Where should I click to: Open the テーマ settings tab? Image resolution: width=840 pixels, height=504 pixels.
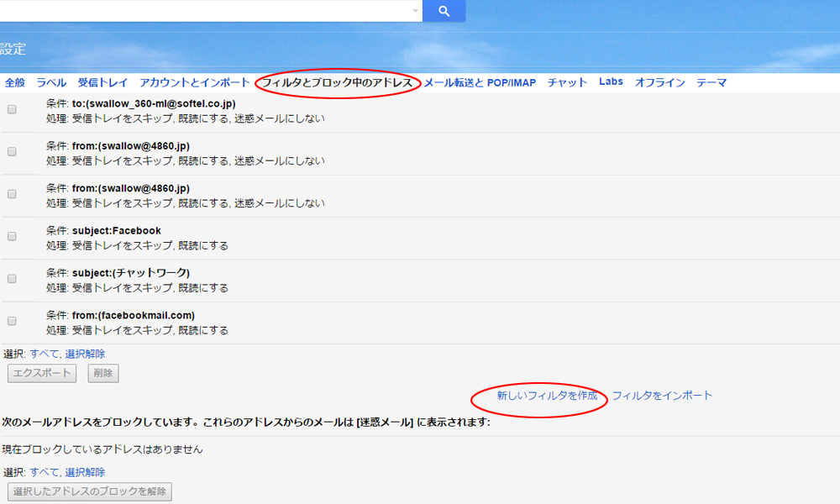click(711, 82)
